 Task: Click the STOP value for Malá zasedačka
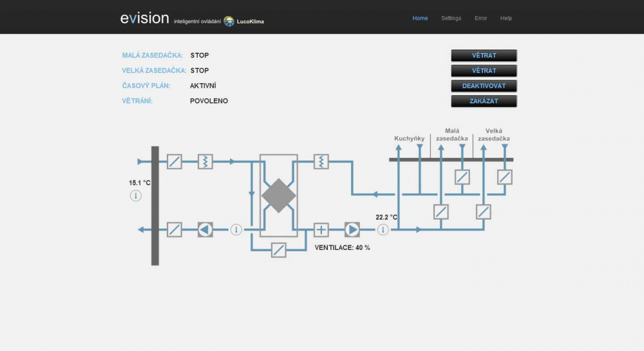(x=200, y=55)
